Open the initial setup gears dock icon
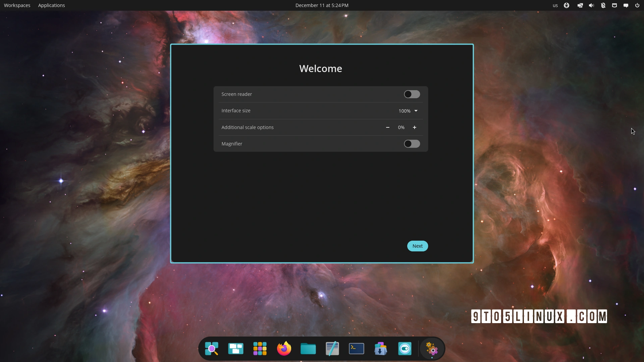Image resolution: width=644 pixels, height=362 pixels. pos(432,349)
